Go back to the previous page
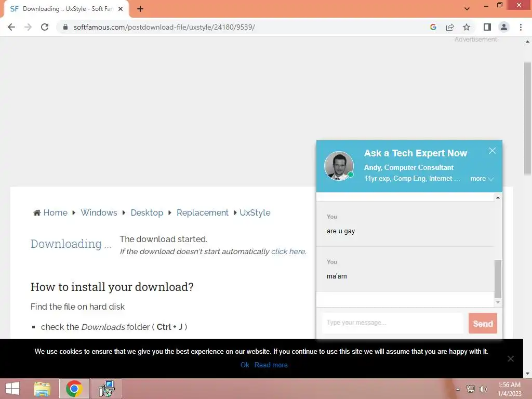The image size is (532, 399). (x=11, y=27)
